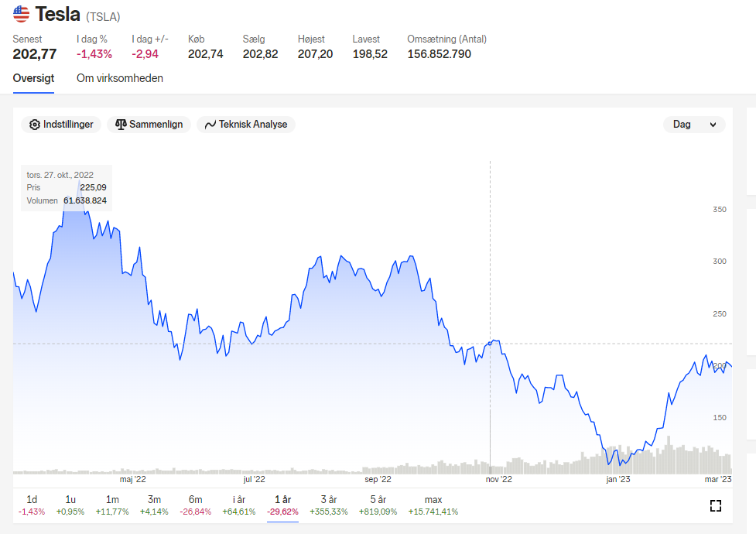The height and width of the screenshot is (534, 756).
Task: Click the tooltip Pris value 225,09
Action: [93, 187]
